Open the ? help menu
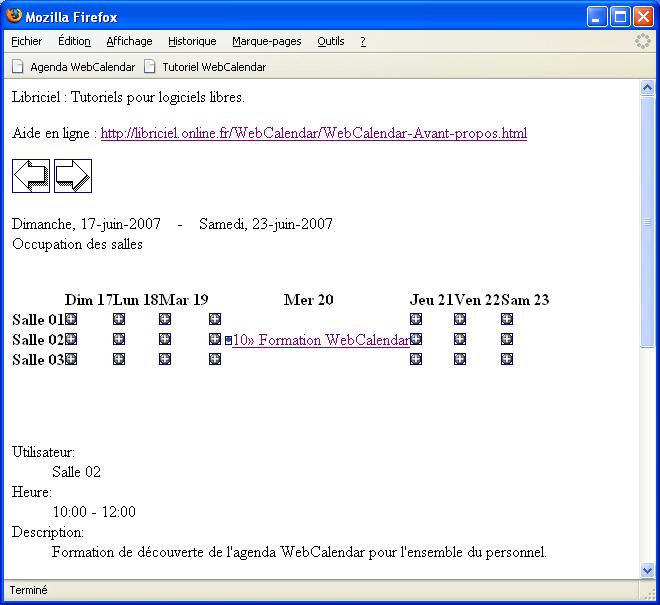660x605 pixels. 363,41
